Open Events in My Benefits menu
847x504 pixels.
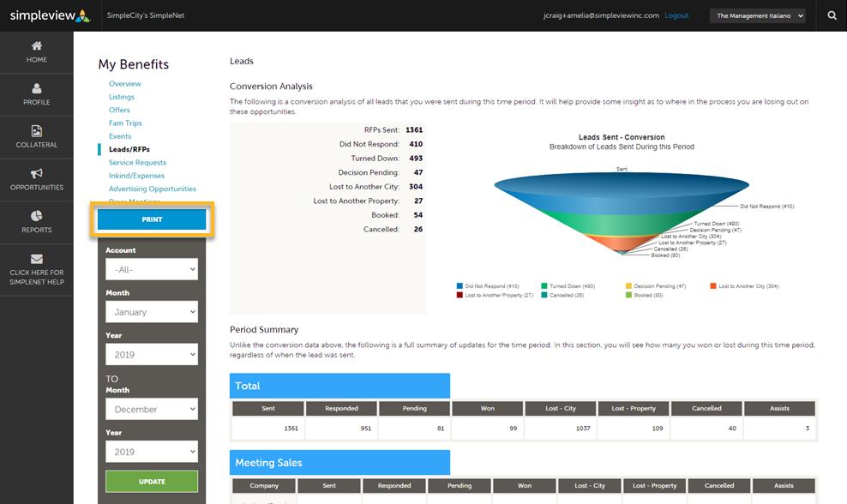tap(120, 136)
